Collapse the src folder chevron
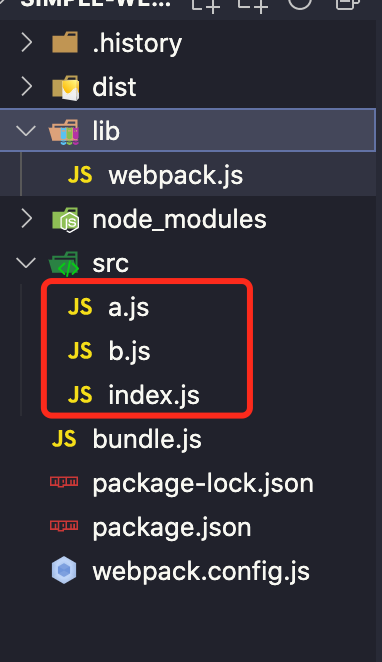The image size is (382, 662). (x=26, y=263)
